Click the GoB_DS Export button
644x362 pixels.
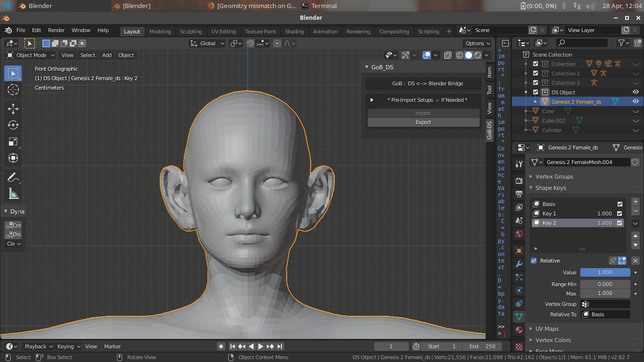pyautogui.click(x=423, y=122)
